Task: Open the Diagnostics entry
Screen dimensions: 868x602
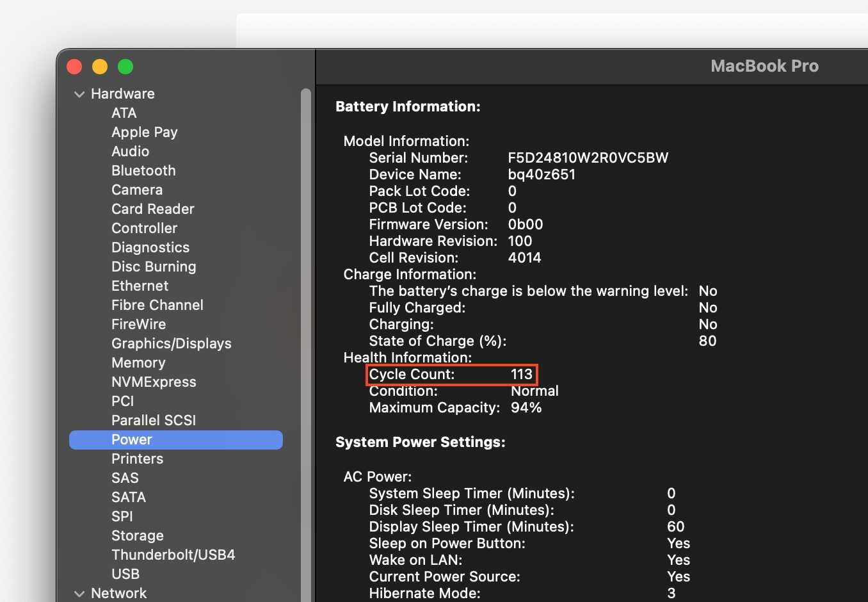Action: (x=150, y=248)
